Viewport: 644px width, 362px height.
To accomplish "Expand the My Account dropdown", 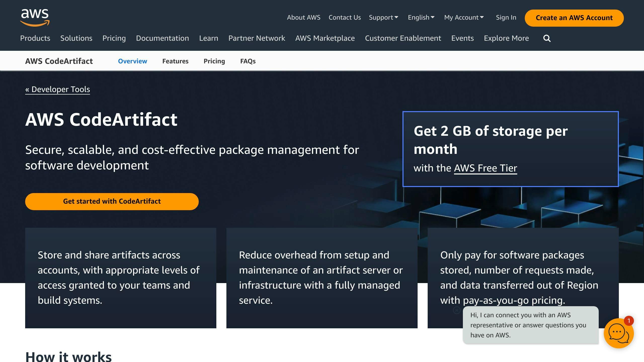I will click(x=464, y=18).
